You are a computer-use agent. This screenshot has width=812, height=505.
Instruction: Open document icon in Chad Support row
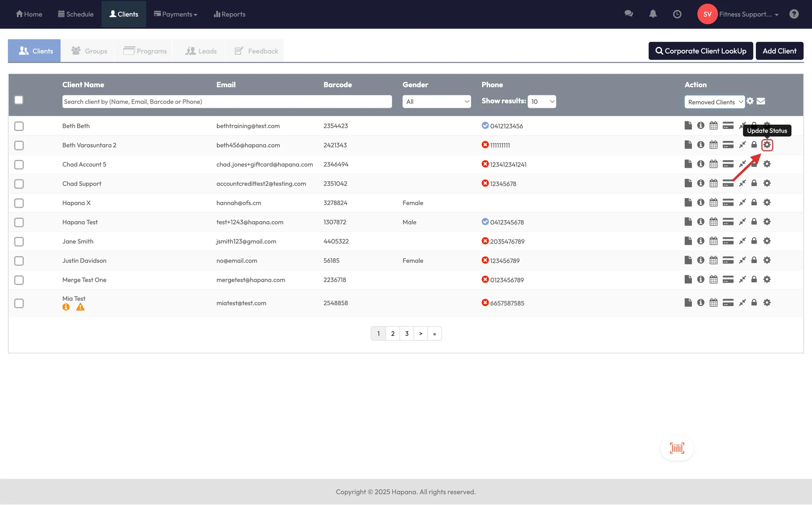pyautogui.click(x=688, y=183)
